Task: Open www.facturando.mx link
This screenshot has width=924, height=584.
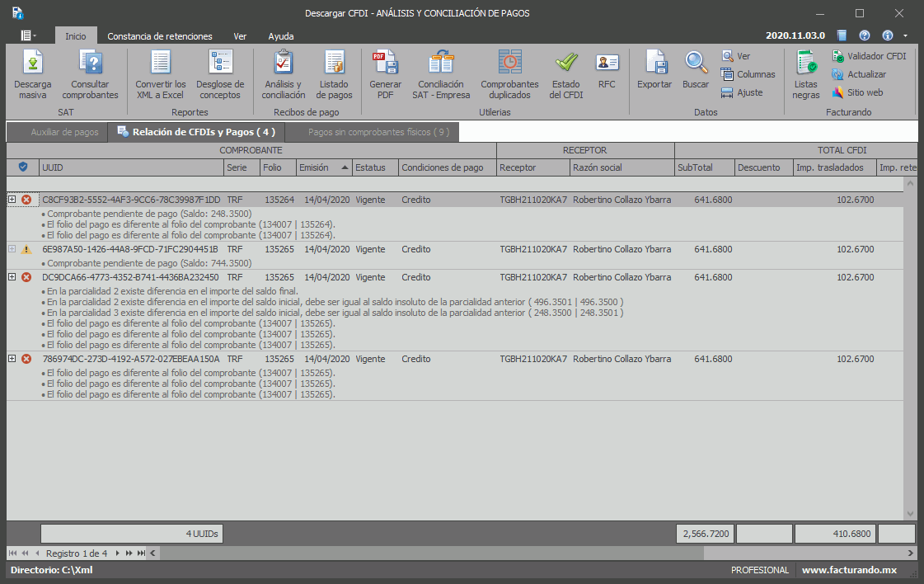Action: tap(849, 570)
